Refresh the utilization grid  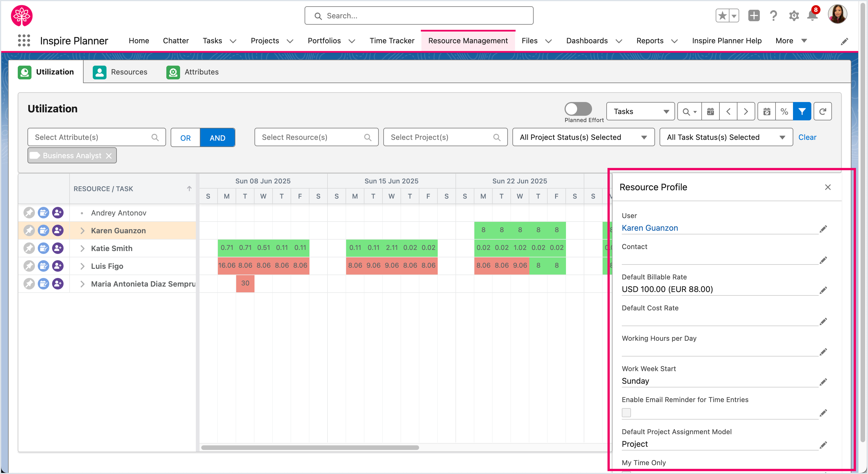click(822, 111)
